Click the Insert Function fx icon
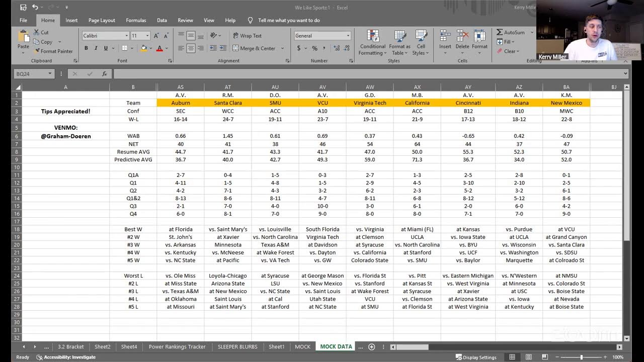The image size is (644, 362). tap(104, 74)
